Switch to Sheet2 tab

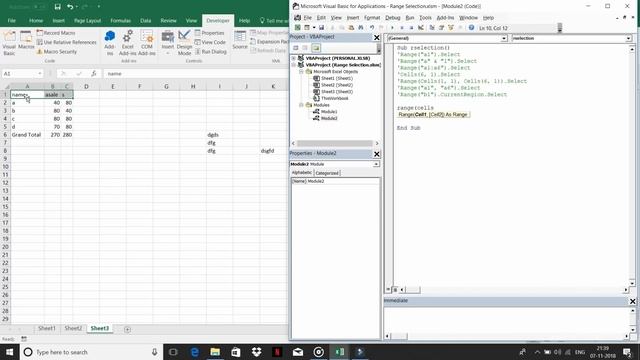click(x=73, y=328)
